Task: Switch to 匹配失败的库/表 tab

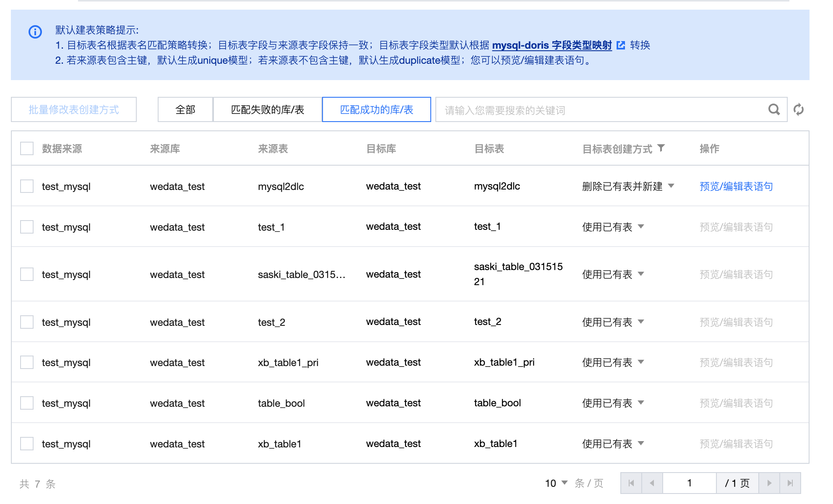Action: pos(268,109)
